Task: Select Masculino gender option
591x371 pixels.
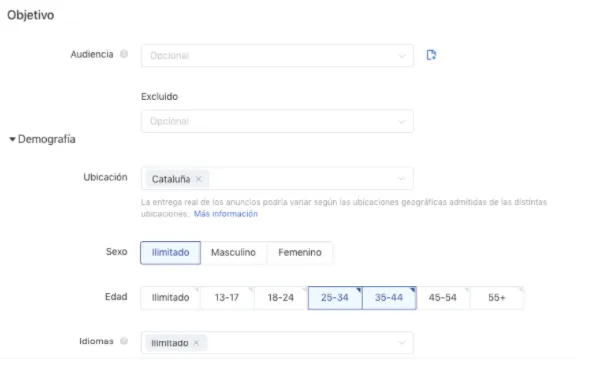Action: point(233,253)
